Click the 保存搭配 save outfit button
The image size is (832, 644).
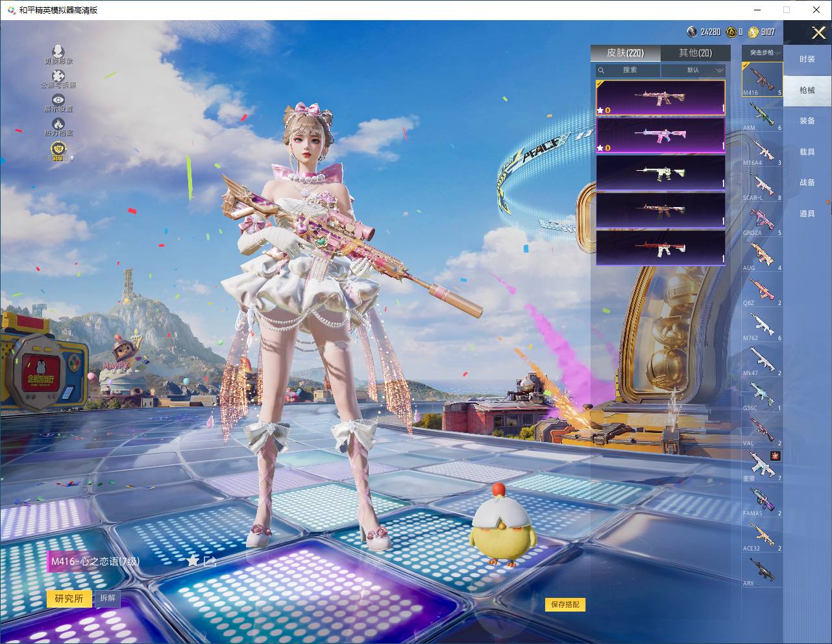click(565, 604)
